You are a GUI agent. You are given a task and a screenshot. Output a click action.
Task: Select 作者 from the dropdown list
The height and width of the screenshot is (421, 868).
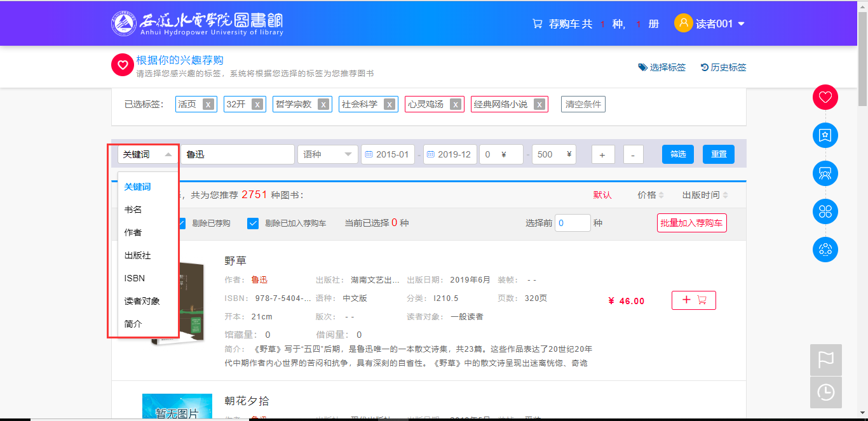pyautogui.click(x=133, y=232)
